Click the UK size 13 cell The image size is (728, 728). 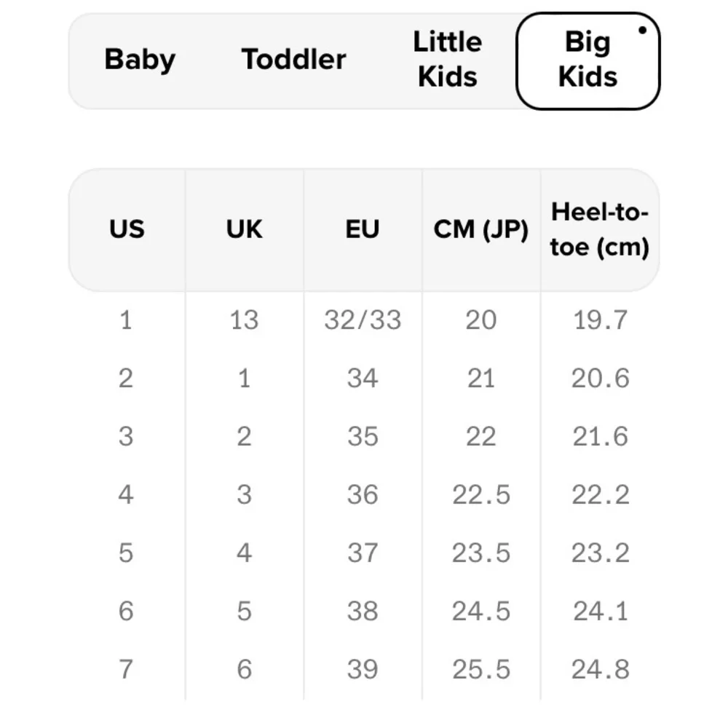(244, 320)
